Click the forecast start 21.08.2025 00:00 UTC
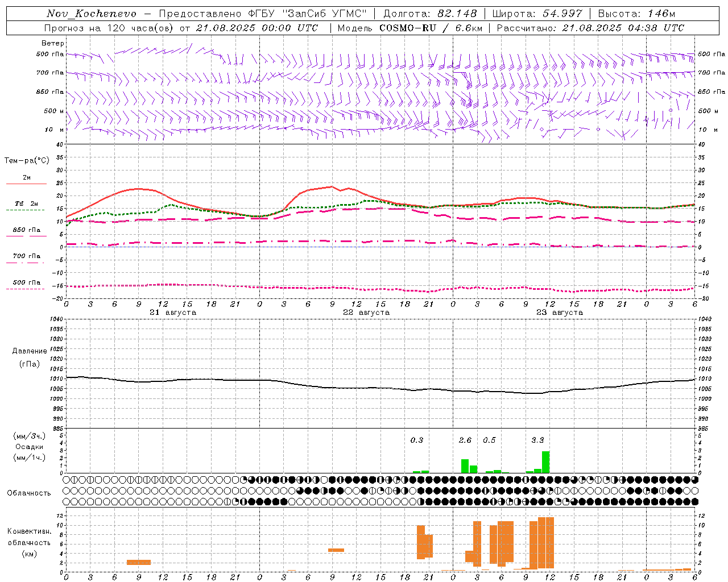 point(257,28)
